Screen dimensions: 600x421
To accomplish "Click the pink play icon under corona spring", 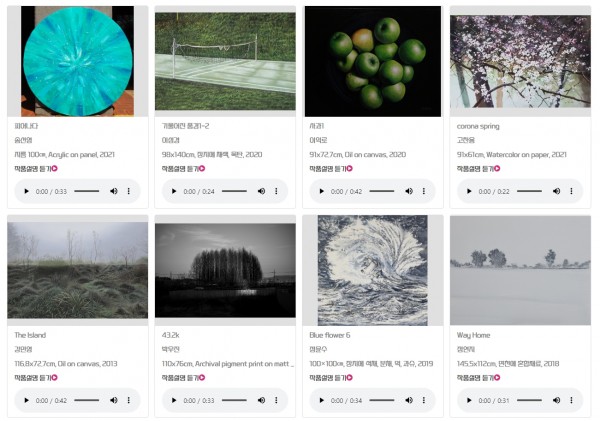I will (497, 168).
